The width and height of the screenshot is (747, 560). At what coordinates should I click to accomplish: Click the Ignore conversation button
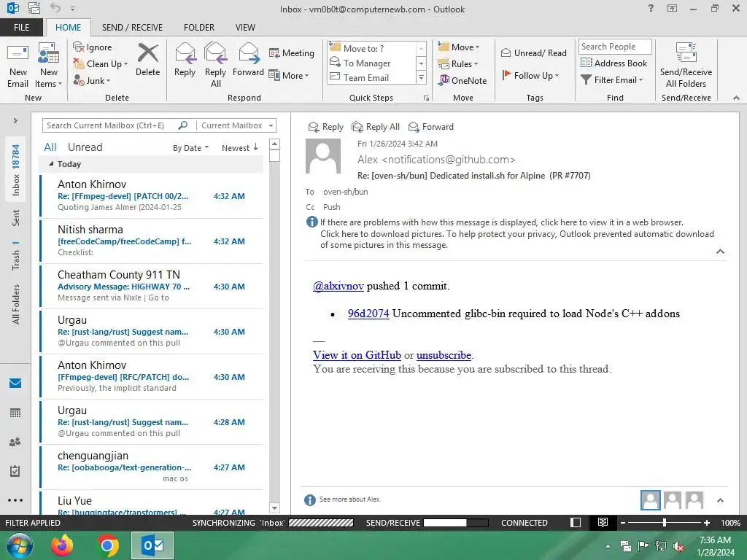[93, 47]
